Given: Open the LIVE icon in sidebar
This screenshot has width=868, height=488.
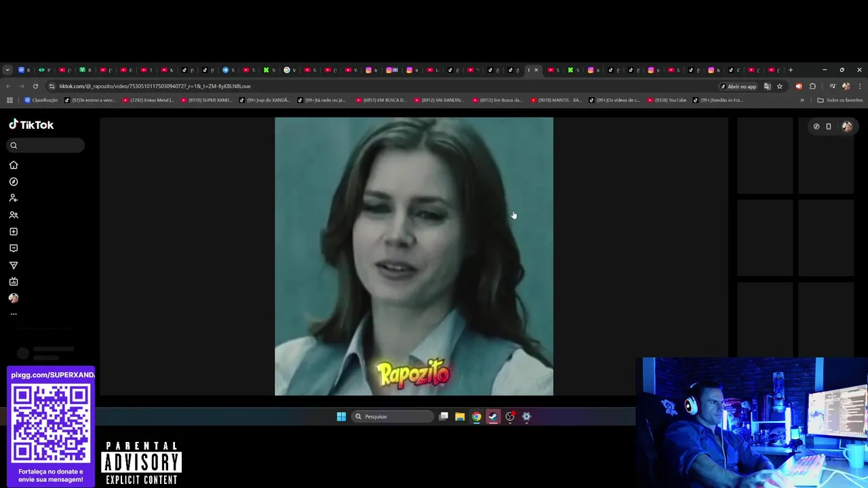Looking at the screenshot, I should tap(14, 281).
